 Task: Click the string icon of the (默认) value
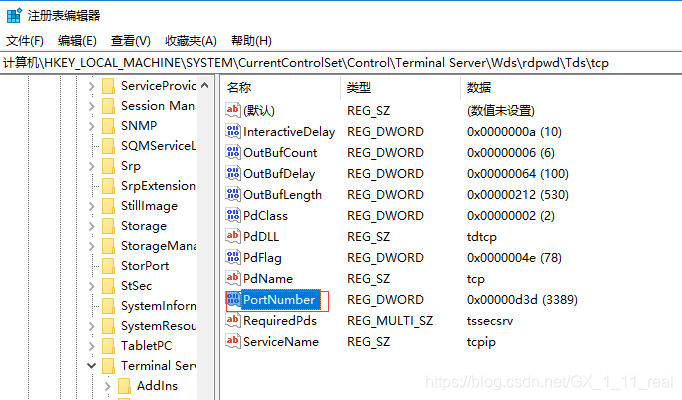[233, 110]
